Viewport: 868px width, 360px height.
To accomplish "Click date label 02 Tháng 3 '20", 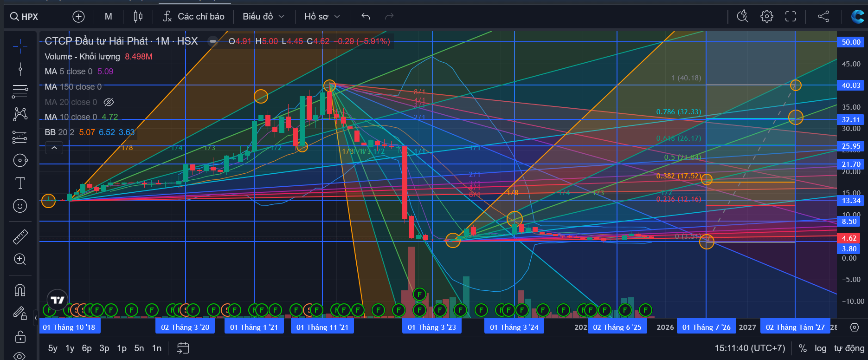I will click(185, 327).
